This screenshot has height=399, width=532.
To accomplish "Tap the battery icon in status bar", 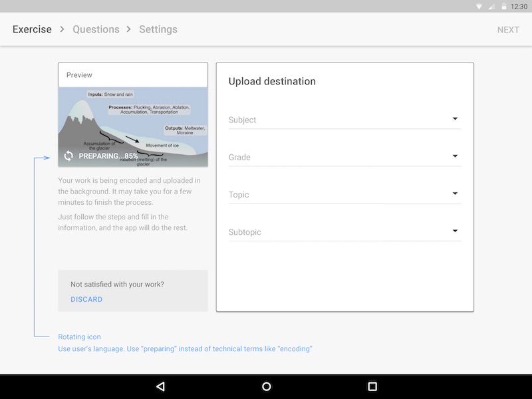I will [x=503, y=6].
